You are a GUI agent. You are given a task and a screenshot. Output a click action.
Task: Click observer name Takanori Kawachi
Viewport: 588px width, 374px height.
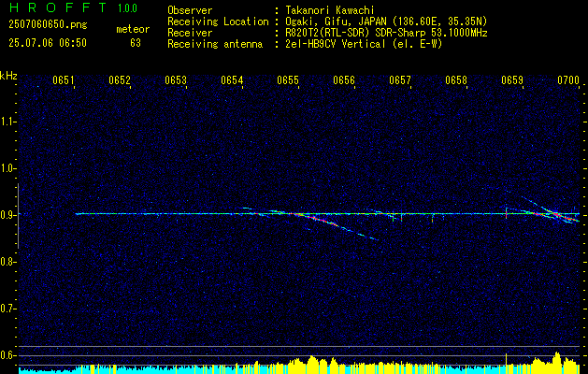[330, 10]
